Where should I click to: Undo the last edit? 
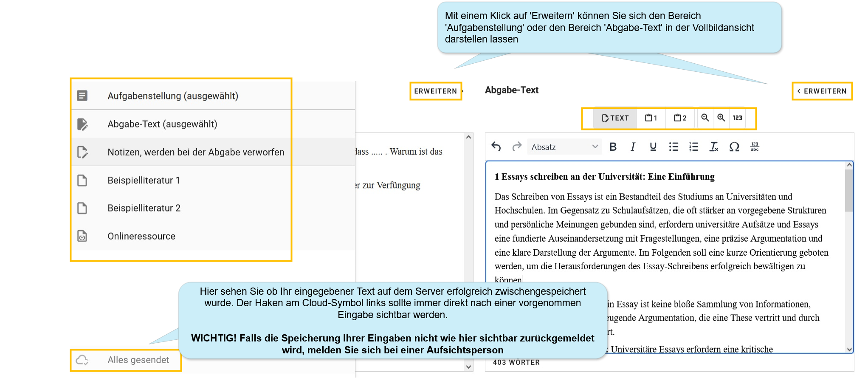(496, 147)
